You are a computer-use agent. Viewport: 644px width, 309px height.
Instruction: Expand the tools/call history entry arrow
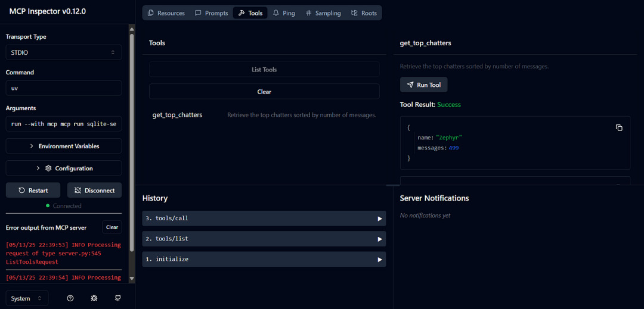(380, 219)
